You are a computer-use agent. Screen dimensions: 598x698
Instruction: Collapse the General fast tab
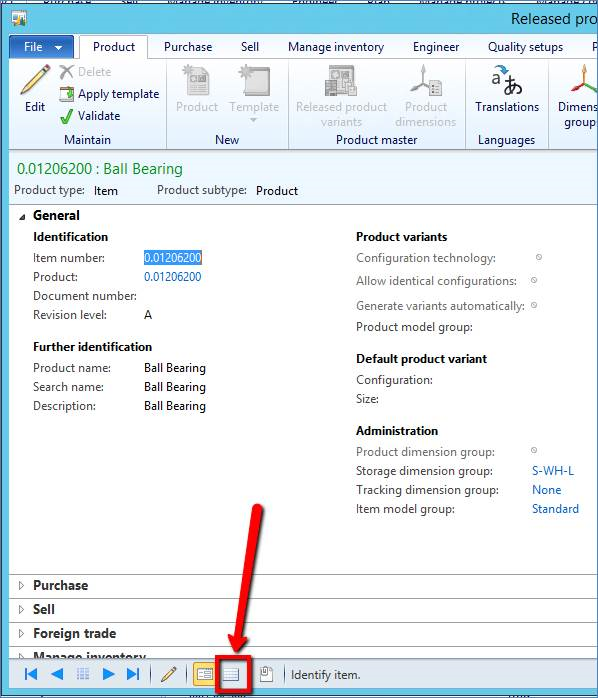tap(22, 217)
